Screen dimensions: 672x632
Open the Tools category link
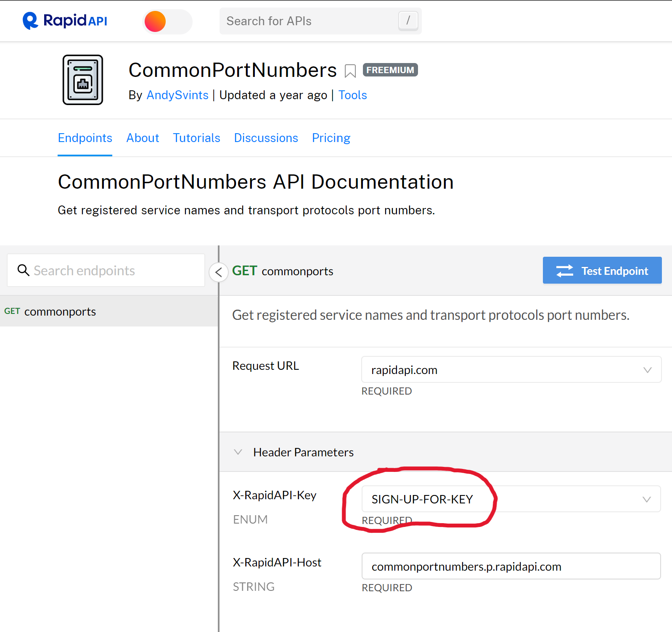click(x=352, y=95)
